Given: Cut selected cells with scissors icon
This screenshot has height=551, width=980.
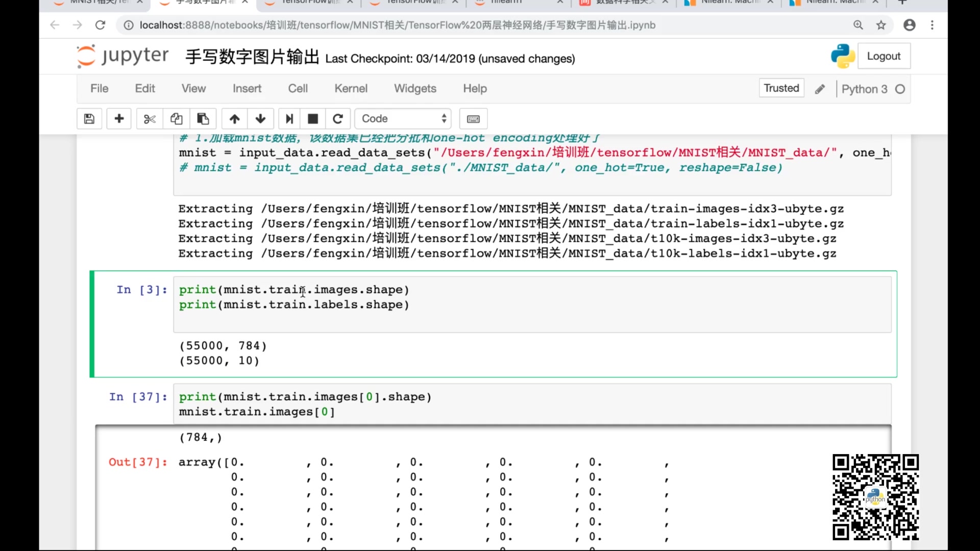Looking at the screenshot, I should [x=150, y=119].
